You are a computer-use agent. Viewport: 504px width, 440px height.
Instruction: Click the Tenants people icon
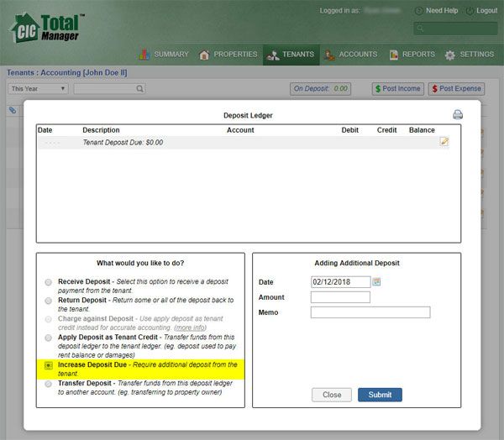273,55
